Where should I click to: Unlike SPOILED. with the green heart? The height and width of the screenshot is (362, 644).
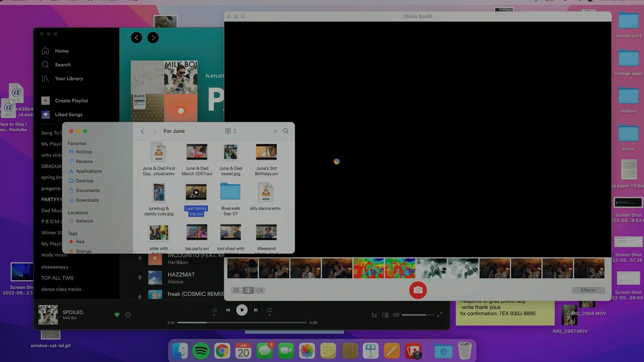tap(117, 315)
